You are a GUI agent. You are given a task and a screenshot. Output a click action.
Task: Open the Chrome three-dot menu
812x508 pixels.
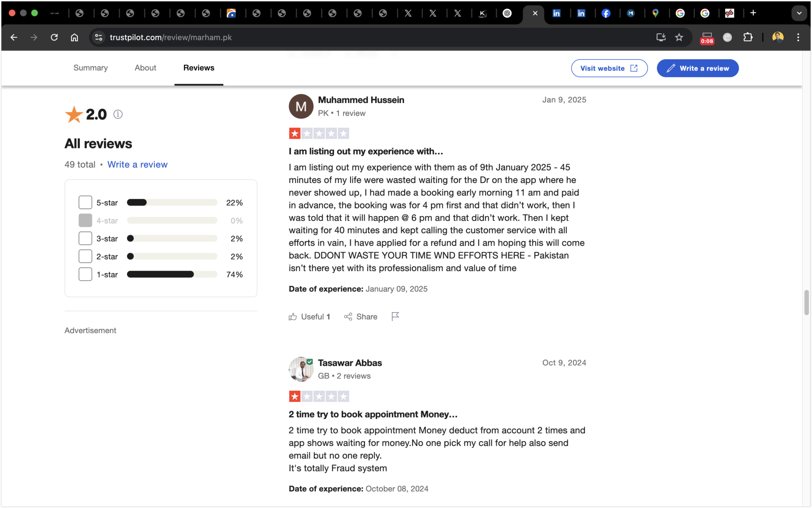(x=798, y=37)
